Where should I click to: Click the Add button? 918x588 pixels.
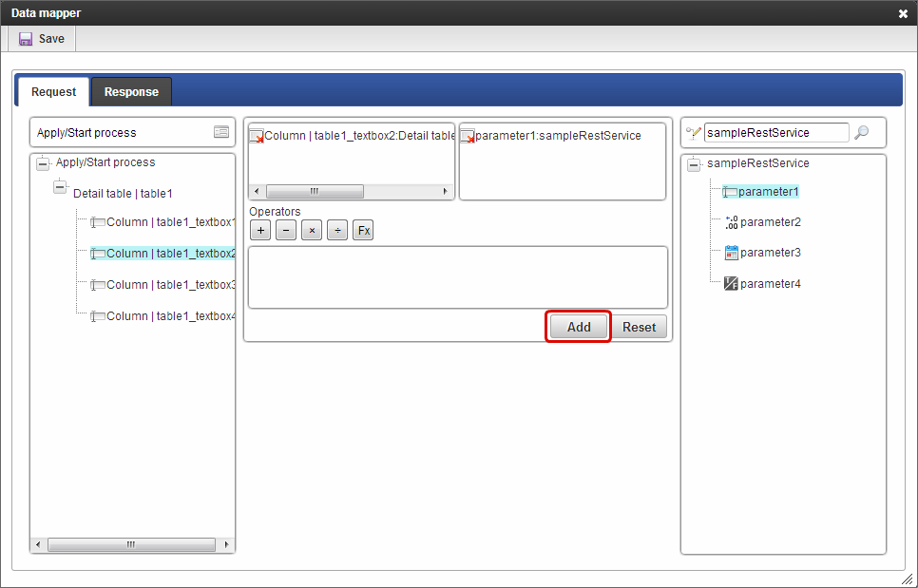pyautogui.click(x=579, y=327)
